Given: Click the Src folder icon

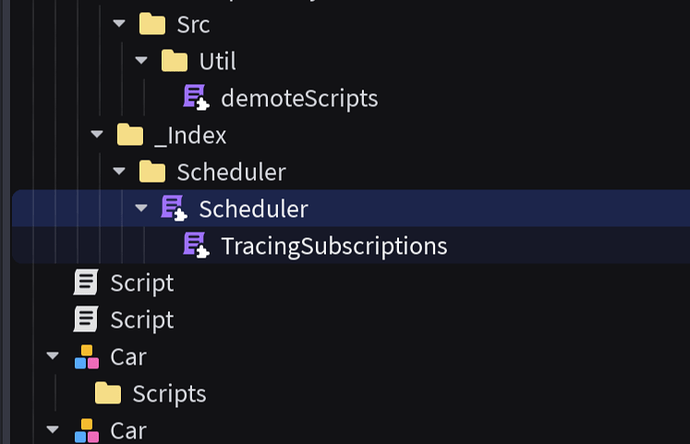Looking at the screenshot, I should [152, 24].
